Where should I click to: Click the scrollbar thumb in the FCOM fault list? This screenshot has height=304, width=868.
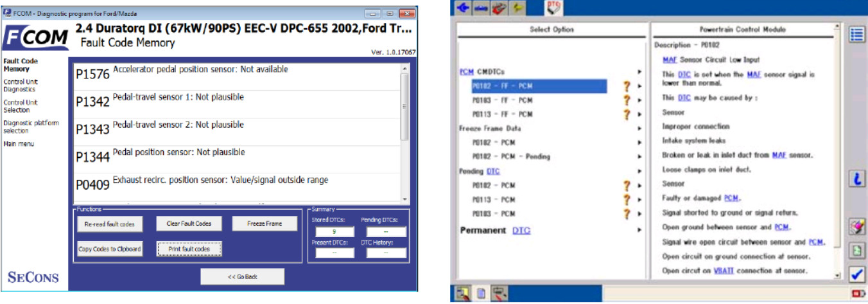click(x=404, y=107)
